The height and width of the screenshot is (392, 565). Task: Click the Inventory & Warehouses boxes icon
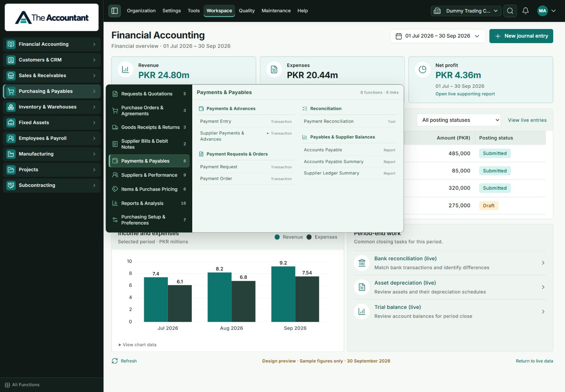[x=11, y=107]
